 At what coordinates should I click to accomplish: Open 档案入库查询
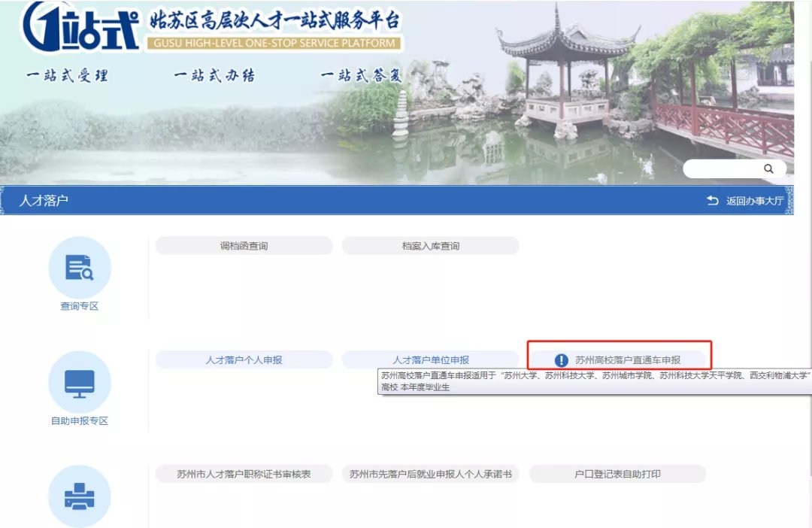click(430, 246)
